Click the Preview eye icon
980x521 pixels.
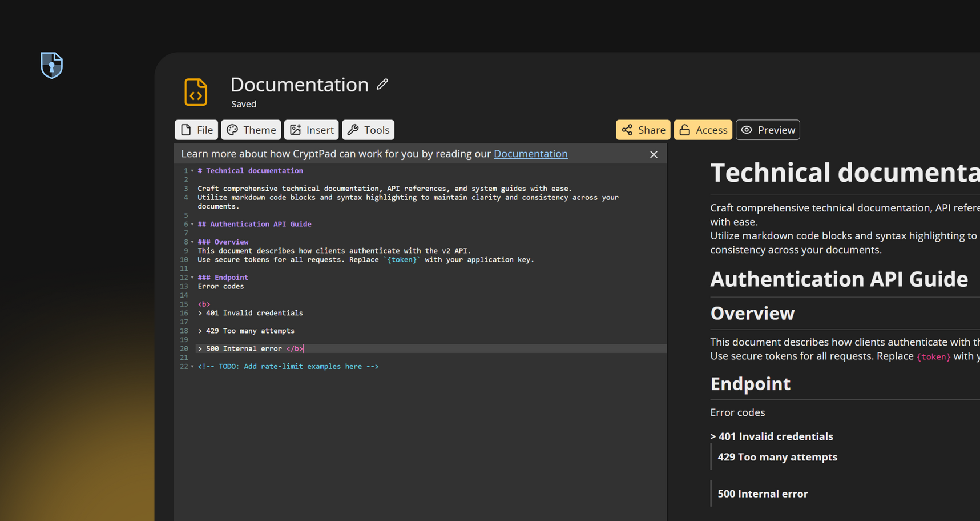(x=747, y=130)
